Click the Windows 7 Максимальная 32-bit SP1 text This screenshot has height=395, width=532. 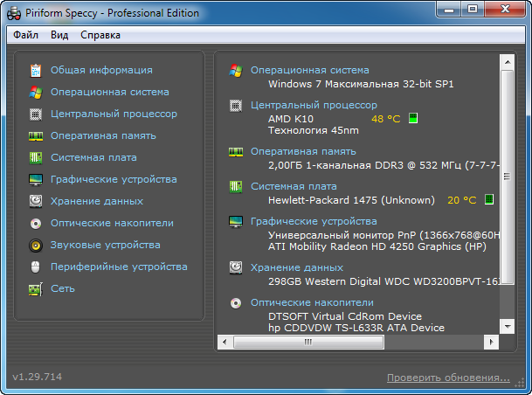[361, 84]
